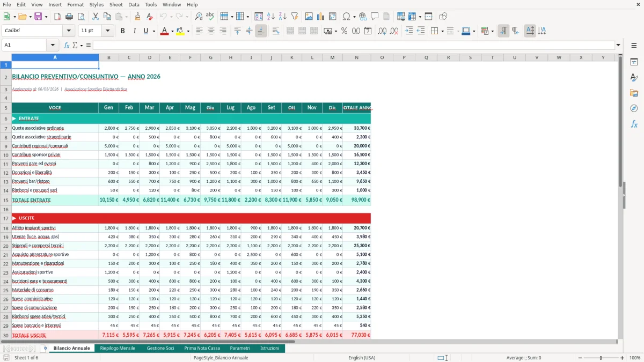Click the formula input line

click(x=354, y=45)
